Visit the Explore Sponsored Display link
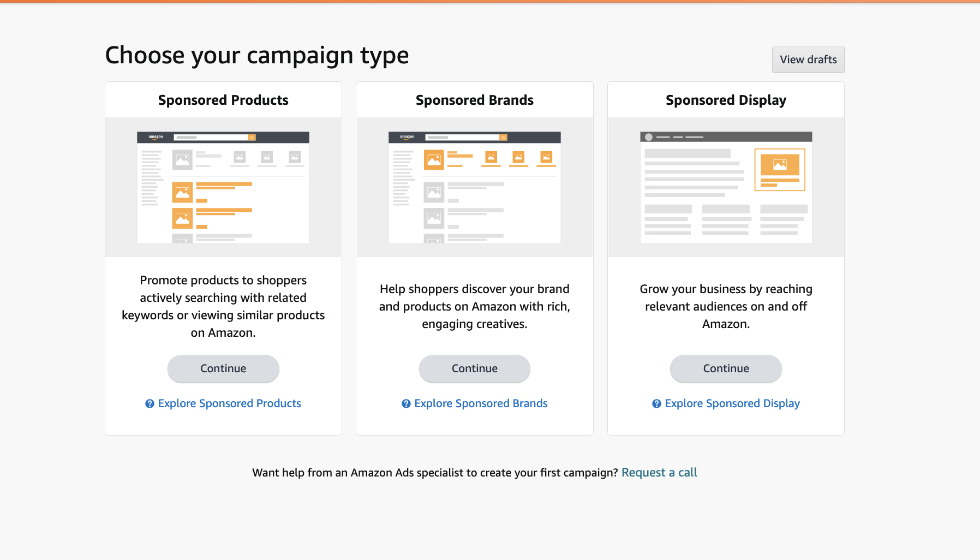Viewport: 980px width, 560px height. point(732,403)
